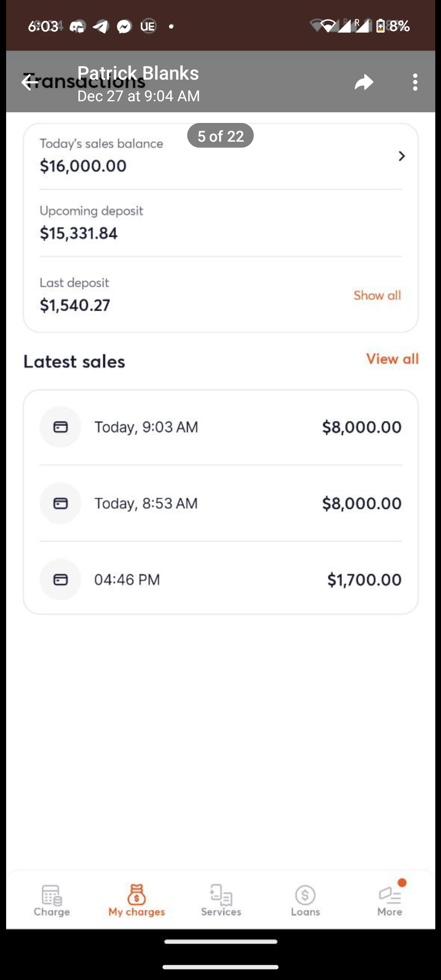The width and height of the screenshot is (441, 980).
Task: Tap the Messenger notification icon in status bar
Action: point(124,27)
